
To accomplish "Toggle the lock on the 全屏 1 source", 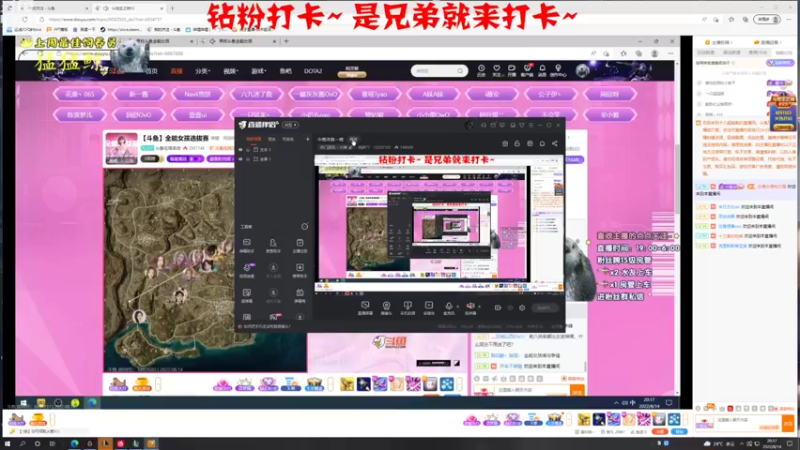I will (x=248, y=159).
